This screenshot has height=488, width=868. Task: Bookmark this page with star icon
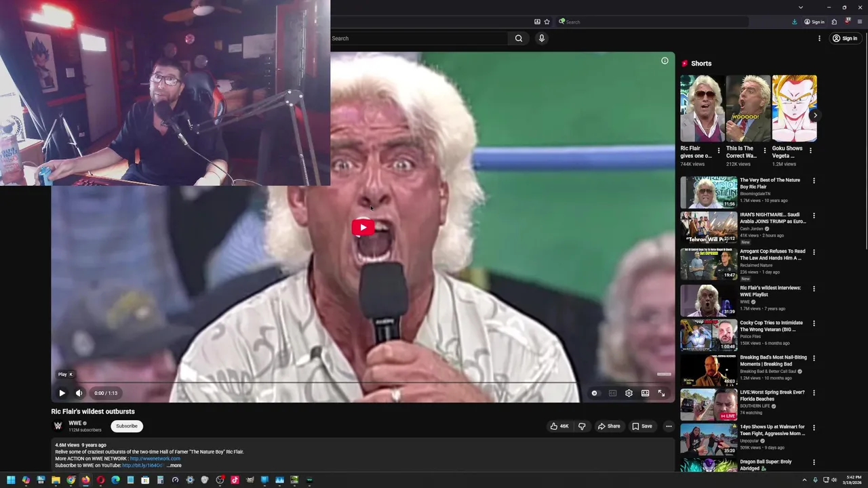pyautogui.click(x=547, y=22)
